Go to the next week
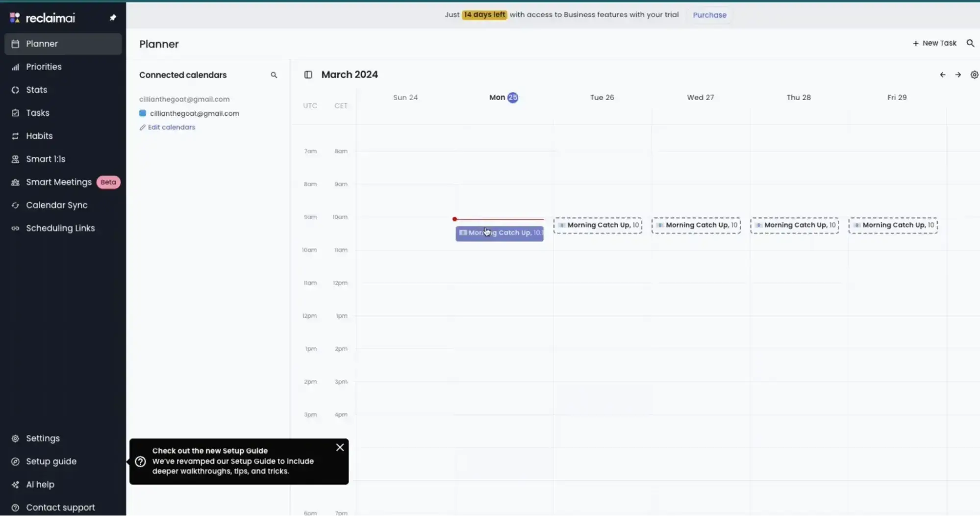 [957, 75]
